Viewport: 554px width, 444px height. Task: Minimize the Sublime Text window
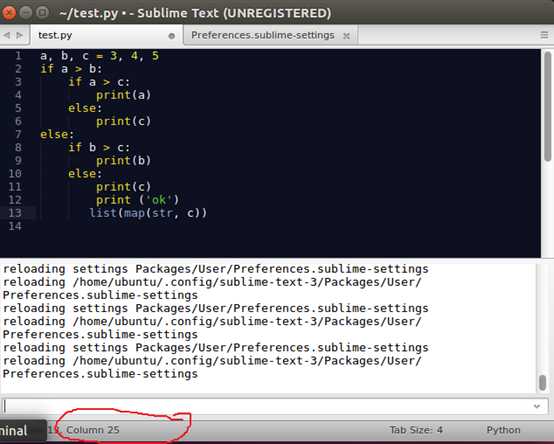(26, 13)
